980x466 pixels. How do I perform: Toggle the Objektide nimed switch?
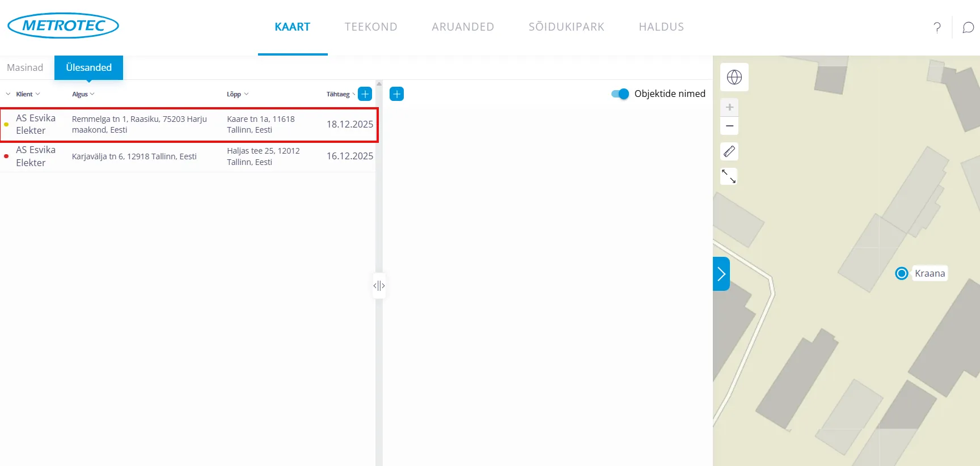click(x=620, y=94)
